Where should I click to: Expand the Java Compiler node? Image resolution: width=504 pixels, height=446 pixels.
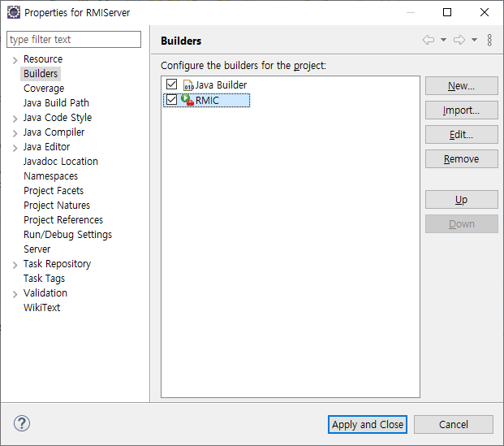(x=15, y=133)
